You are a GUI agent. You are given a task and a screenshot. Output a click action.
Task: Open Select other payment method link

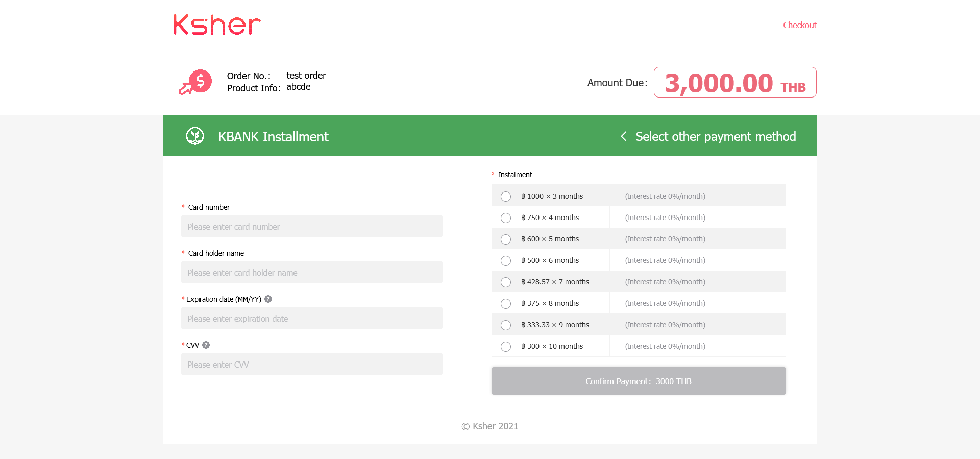coord(716,136)
